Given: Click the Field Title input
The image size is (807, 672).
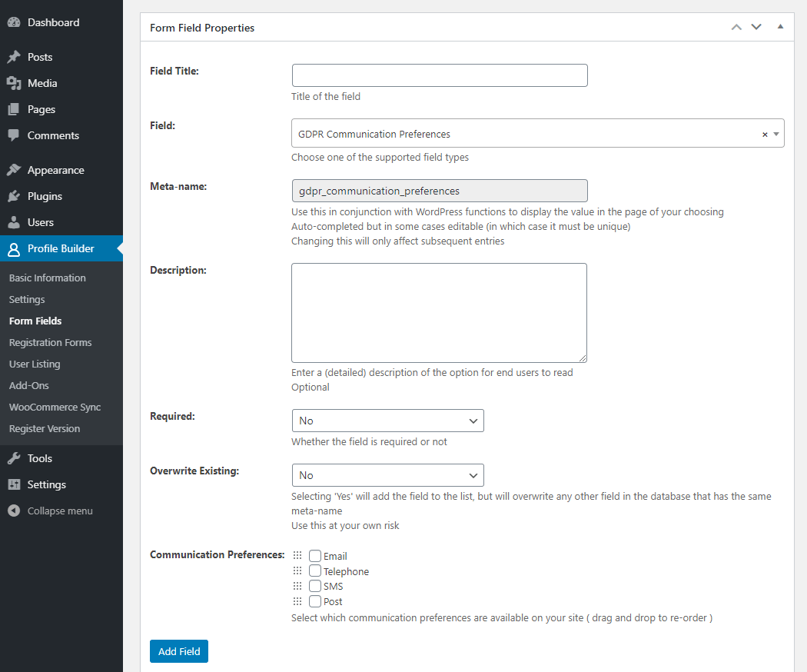Looking at the screenshot, I should point(440,75).
